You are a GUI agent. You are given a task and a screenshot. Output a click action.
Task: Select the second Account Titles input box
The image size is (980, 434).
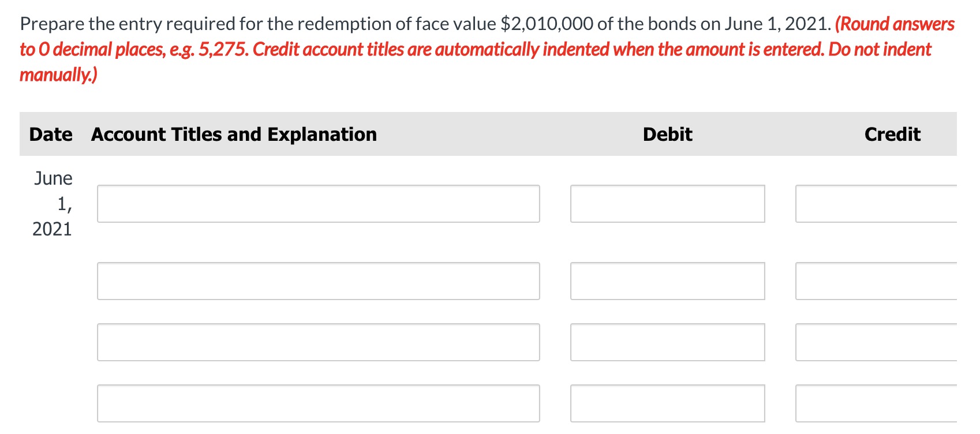coord(317,281)
